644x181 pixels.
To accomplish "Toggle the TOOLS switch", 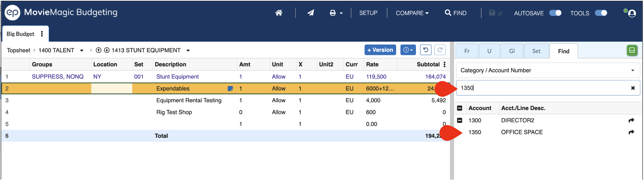I will 601,13.
